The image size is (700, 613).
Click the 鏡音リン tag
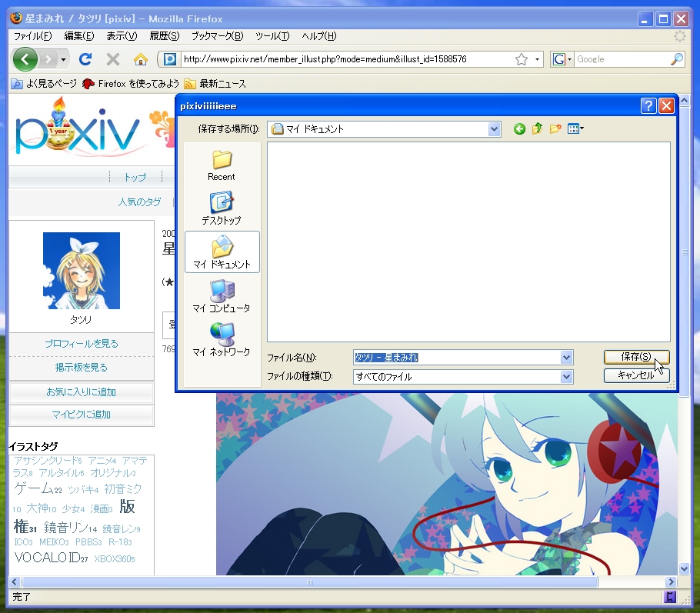(x=66, y=528)
